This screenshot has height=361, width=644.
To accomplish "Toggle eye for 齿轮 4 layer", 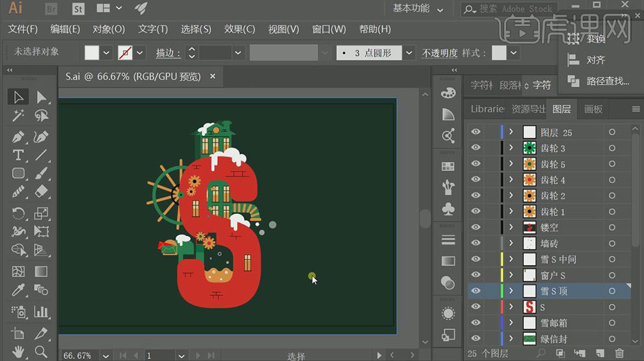I will point(476,179).
